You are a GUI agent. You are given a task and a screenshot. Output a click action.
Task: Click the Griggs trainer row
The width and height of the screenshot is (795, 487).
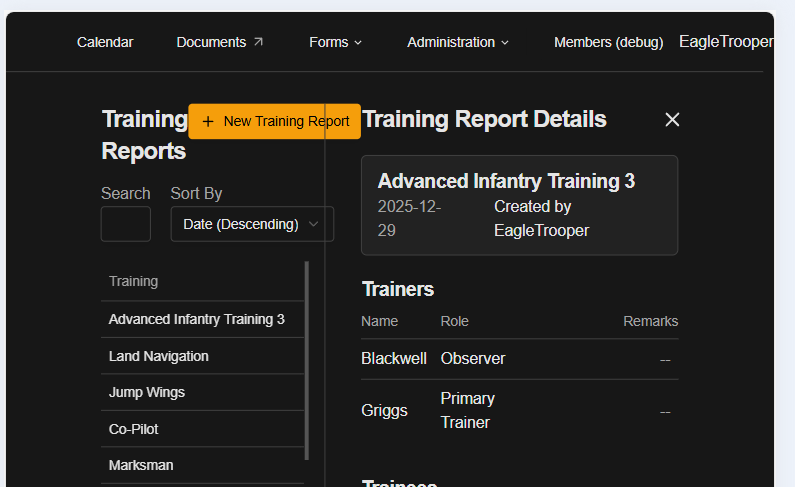click(x=519, y=410)
